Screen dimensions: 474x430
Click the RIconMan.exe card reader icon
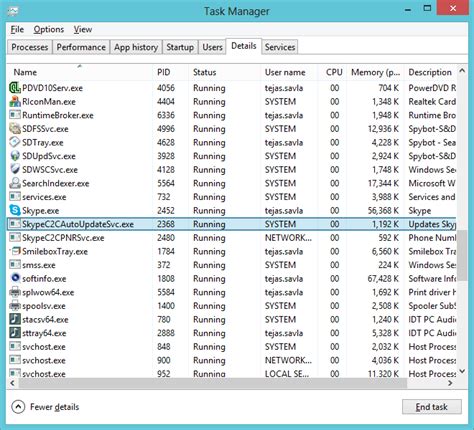tap(15, 102)
